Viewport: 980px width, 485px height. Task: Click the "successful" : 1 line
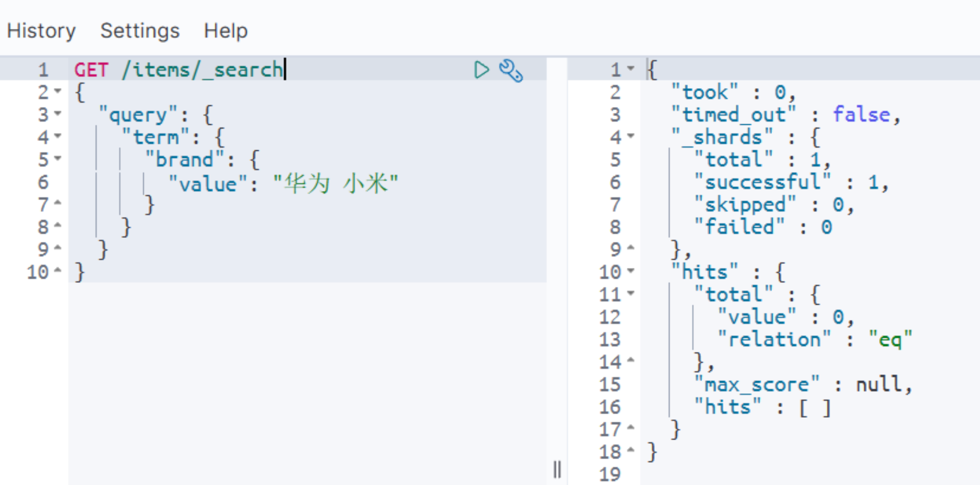(x=791, y=182)
